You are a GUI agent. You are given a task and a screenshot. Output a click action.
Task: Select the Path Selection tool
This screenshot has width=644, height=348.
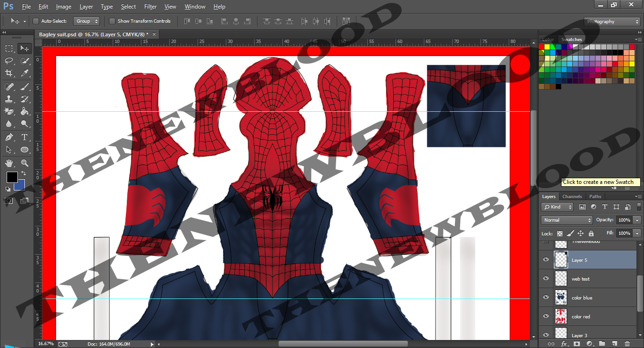coord(9,149)
